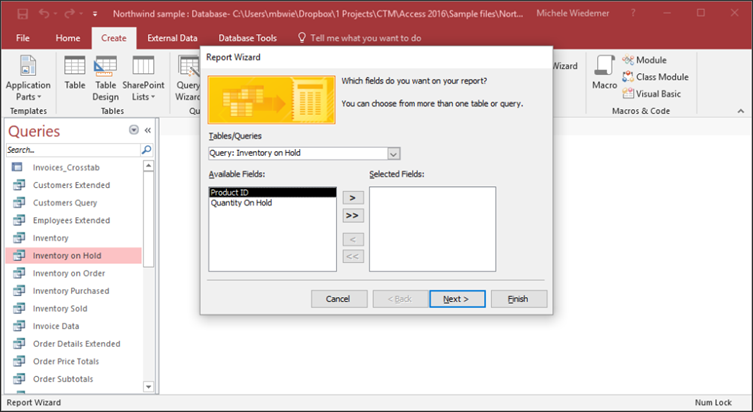Image resolution: width=753 pixels, height=412 pixels.
Task: Open the SharePoint Lists dropdown
Action: (143, 78)
